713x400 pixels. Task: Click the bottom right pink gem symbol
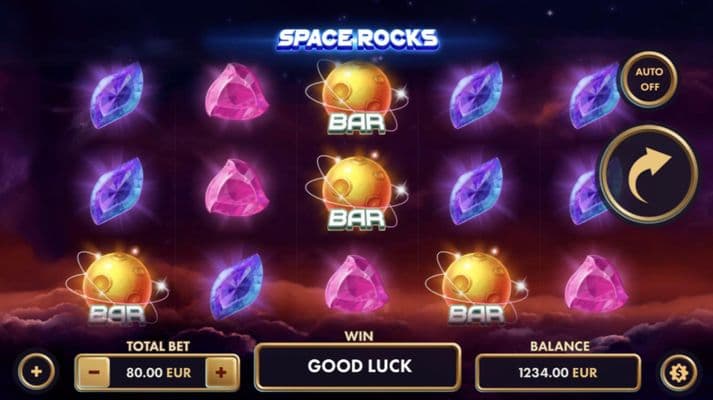pos(596,284)
